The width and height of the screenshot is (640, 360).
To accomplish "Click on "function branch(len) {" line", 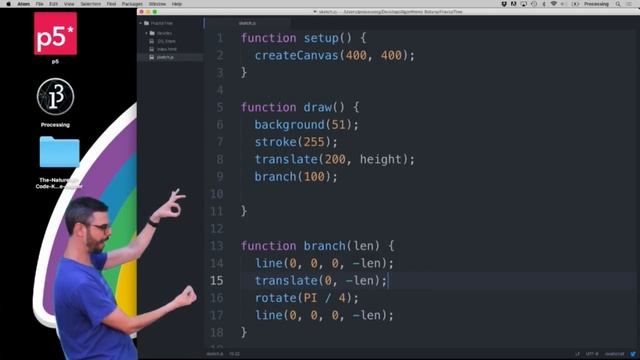I will (318, 246).
